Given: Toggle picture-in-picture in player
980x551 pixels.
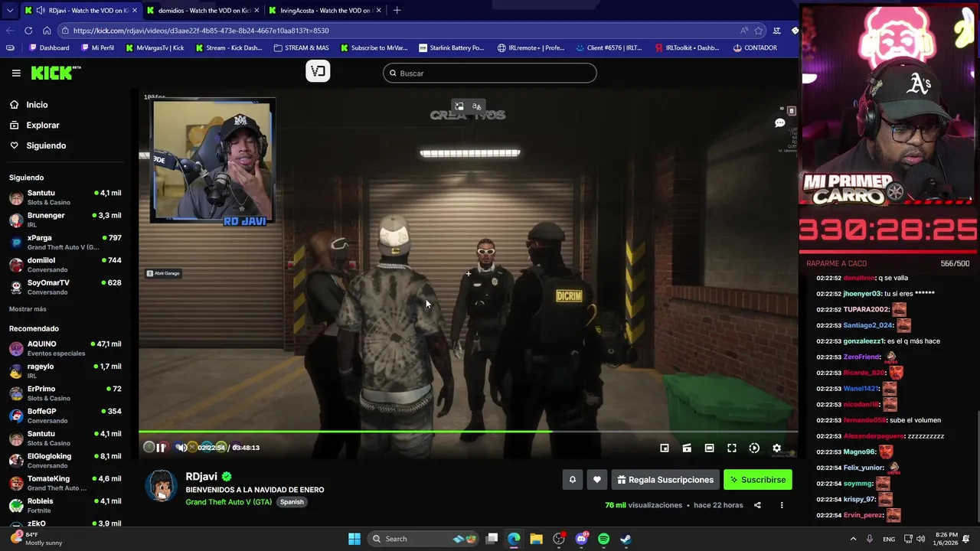Looking at the screenshot, I should pos(665,448).
